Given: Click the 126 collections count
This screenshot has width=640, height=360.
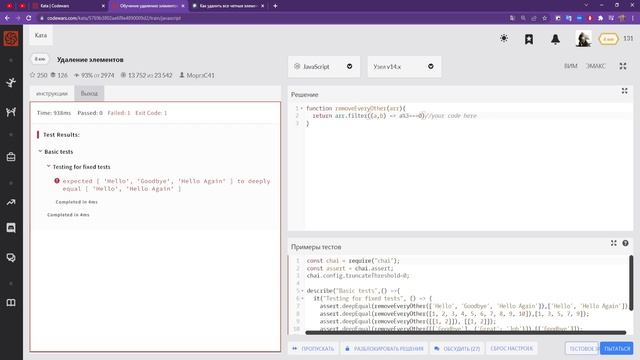Looking at the screenshot, I should coord(59,75).
